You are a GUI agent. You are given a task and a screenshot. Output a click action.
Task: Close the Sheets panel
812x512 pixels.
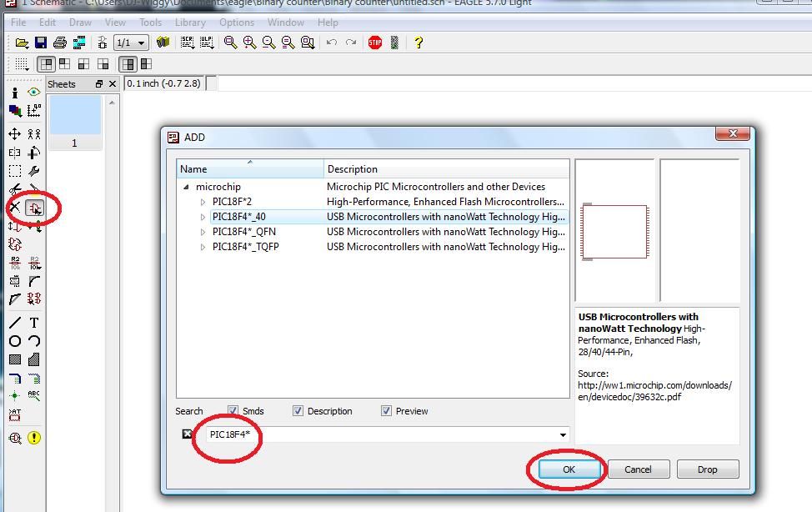113,84
